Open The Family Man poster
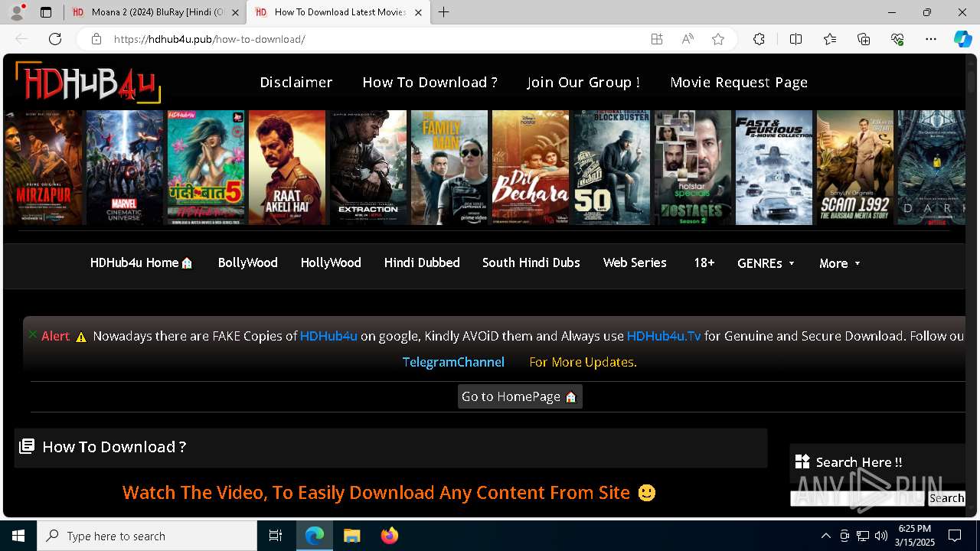Viewport: 980px width, 551px height. point(449,168)
